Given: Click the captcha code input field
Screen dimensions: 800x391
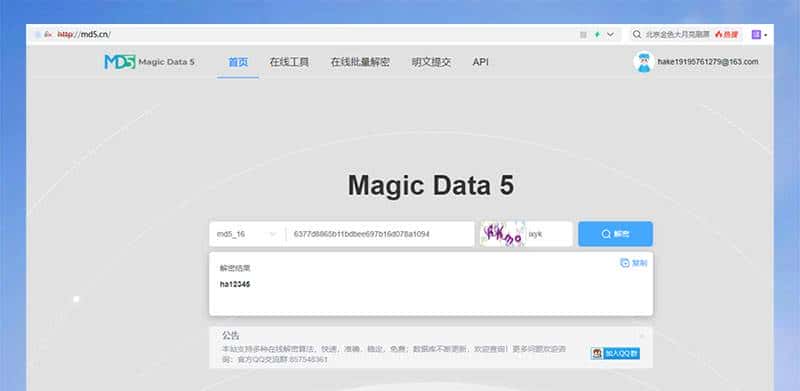Looking at the screenshot, I should tap(549, 234).
